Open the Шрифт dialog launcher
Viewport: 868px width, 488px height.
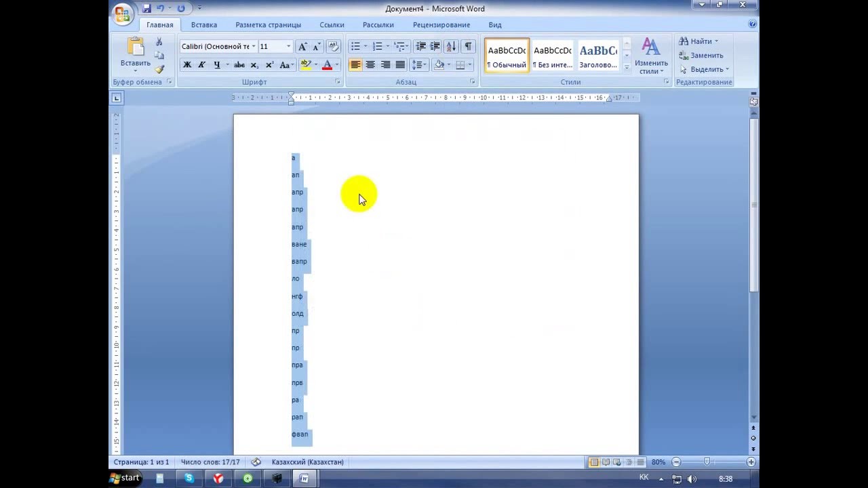click(x=338, y=82)
